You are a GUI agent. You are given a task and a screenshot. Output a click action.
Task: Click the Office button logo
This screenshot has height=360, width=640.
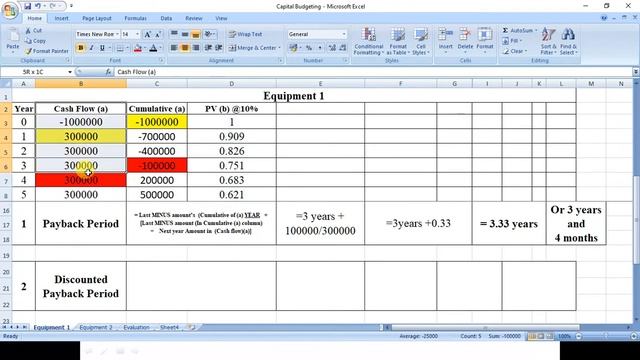[x=9, y=11]
